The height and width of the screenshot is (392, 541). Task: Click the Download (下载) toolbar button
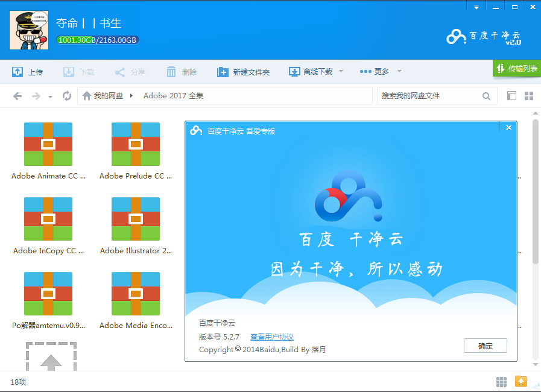(x=78, y=72)
